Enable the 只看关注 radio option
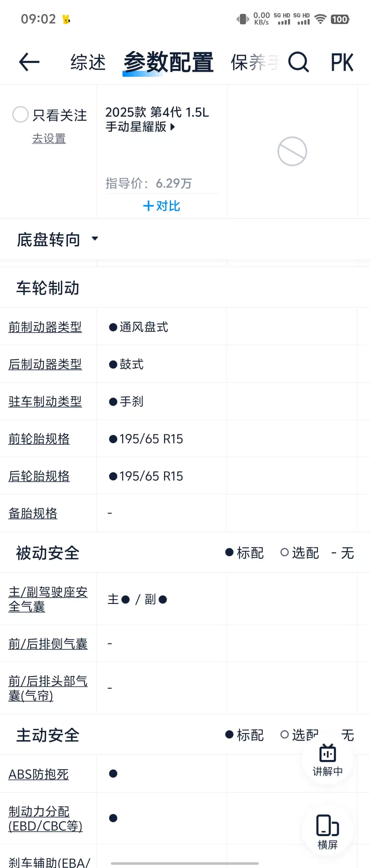 [20, 114]
